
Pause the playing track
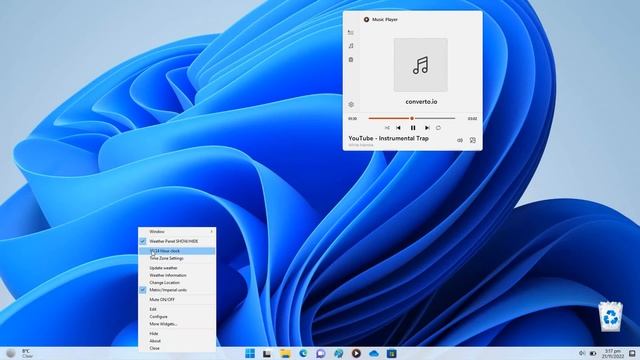(413, 128)
